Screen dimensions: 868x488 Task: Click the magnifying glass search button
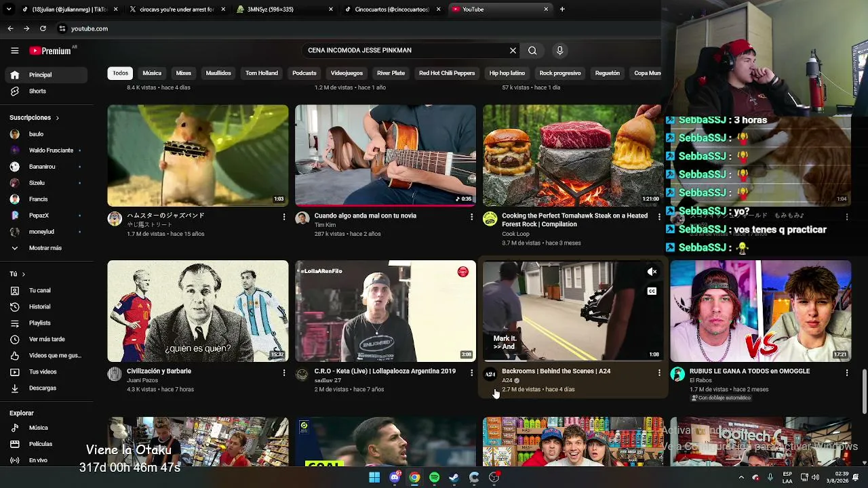click(532, 50)
